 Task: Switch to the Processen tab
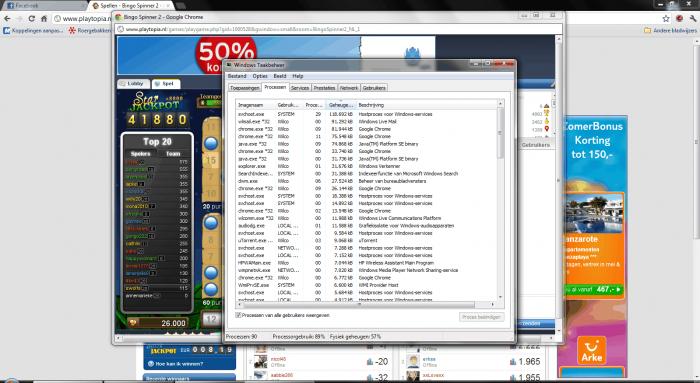275,87
